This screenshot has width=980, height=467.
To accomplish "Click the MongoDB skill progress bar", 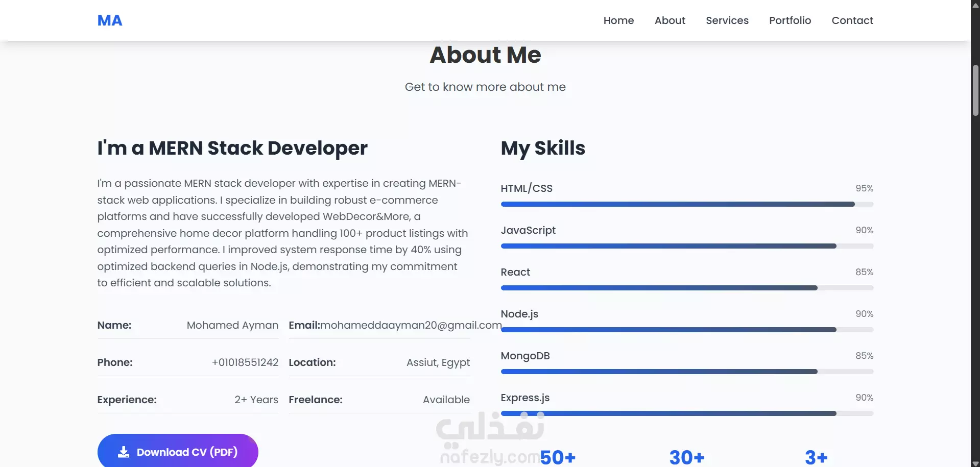I will [x=687, y=372].
